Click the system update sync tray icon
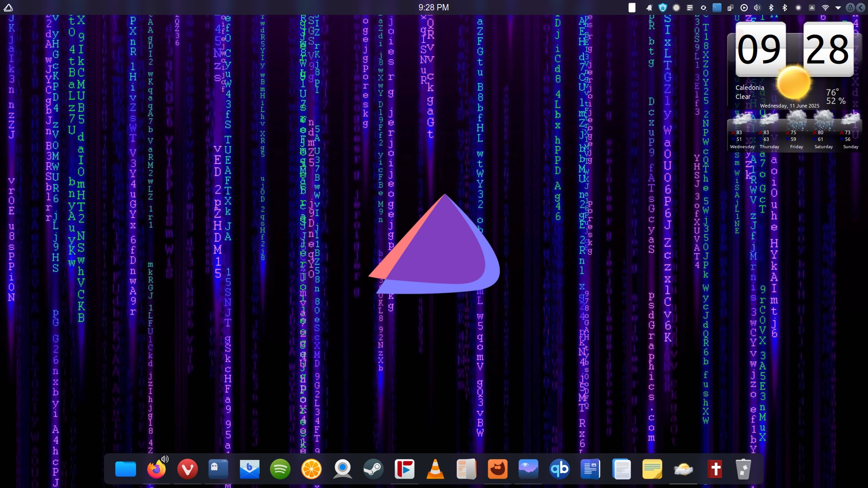The height and width of the screenshot is (488, 868). tap(703, 8)
